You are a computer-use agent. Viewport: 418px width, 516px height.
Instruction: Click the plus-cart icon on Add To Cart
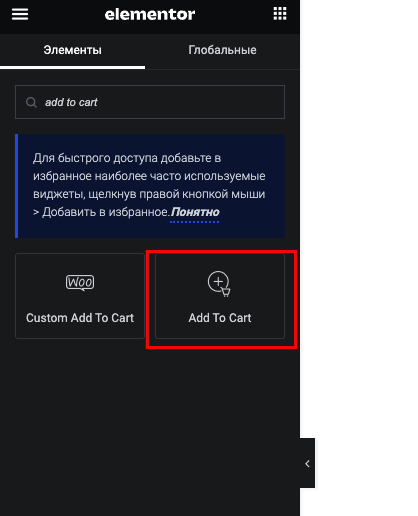click(x=219, y=284)
